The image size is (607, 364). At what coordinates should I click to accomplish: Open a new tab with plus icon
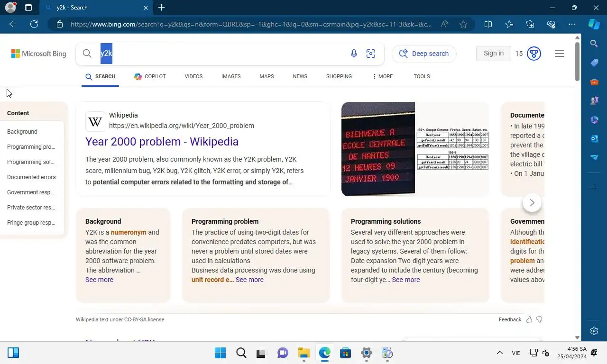pos(161,8)
